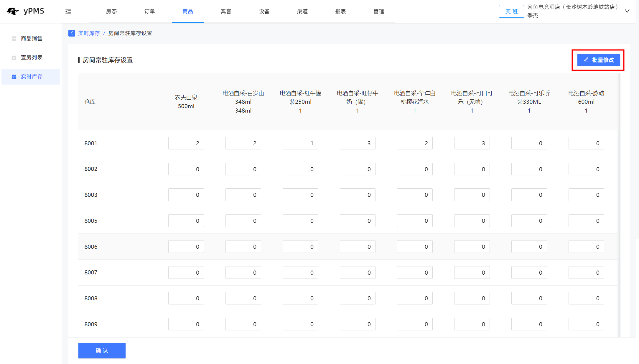
Task: Click the 可乐听装330ML field for room 8009
Action: point(529,324)
